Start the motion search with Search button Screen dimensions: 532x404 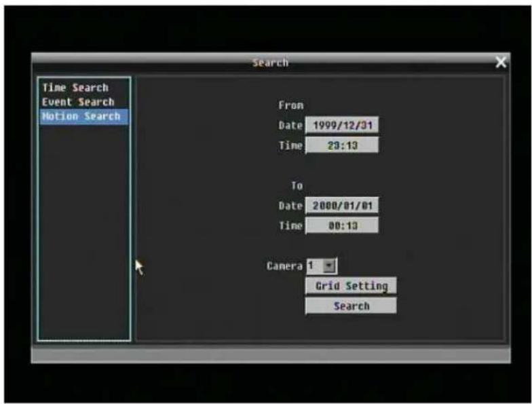coord(351,306)
